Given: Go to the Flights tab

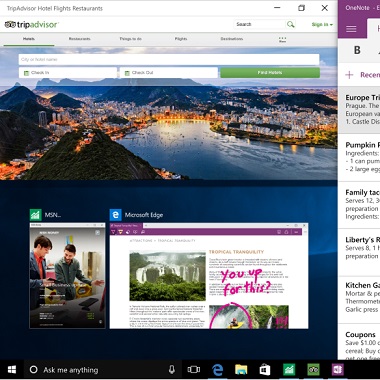Looking at the screenshot, I should pyautogui.click(x=181, y=39).
